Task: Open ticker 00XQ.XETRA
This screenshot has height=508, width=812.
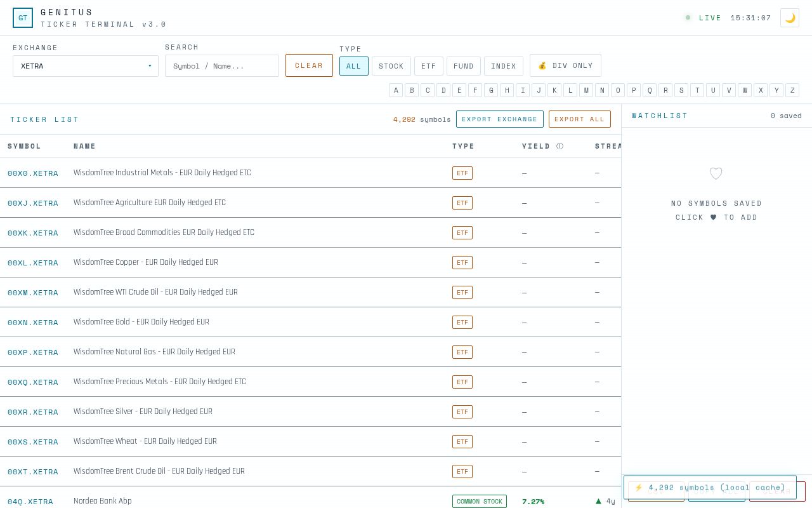Action: [33, 382]
